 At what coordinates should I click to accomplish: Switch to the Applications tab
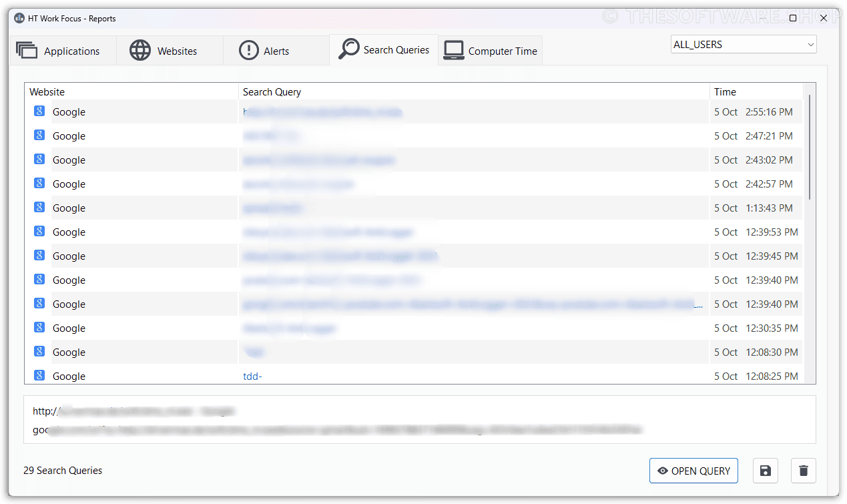[63, 51]
